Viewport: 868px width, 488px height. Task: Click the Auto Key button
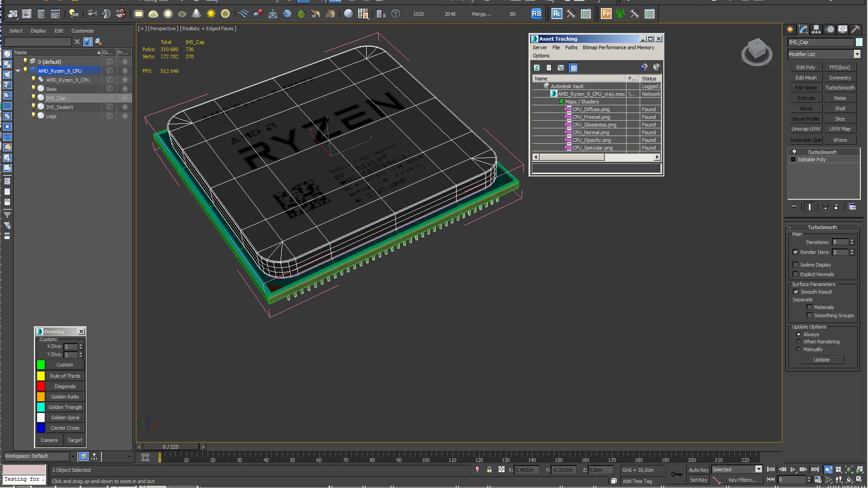point(698,470)
